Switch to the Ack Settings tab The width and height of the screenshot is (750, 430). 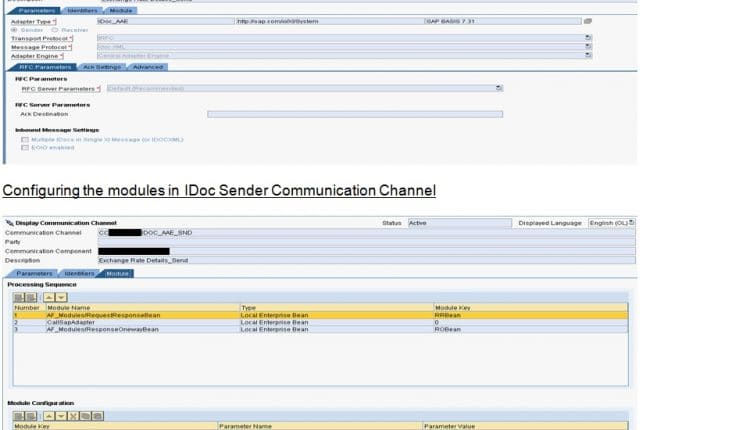tap(102, 67)
